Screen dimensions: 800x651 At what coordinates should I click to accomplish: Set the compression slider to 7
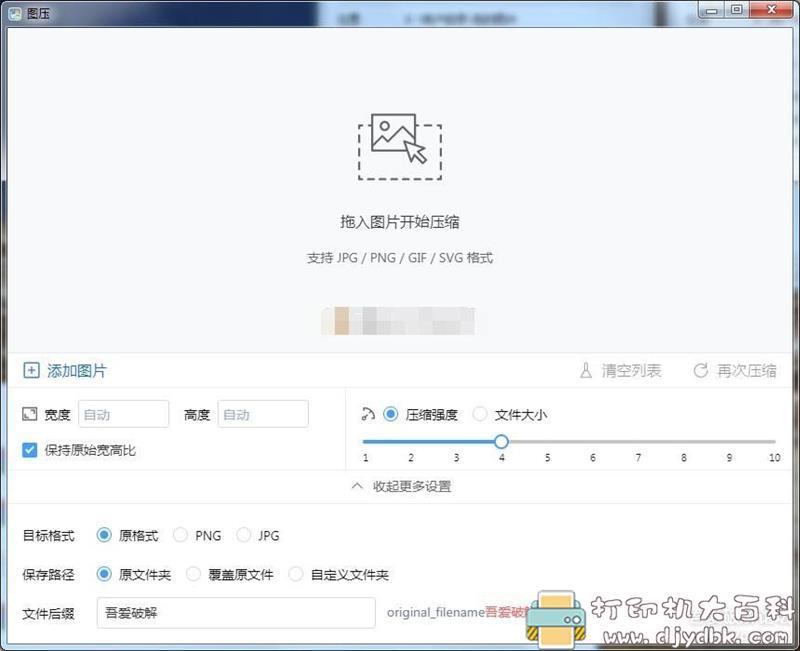[x=638, y=441]
